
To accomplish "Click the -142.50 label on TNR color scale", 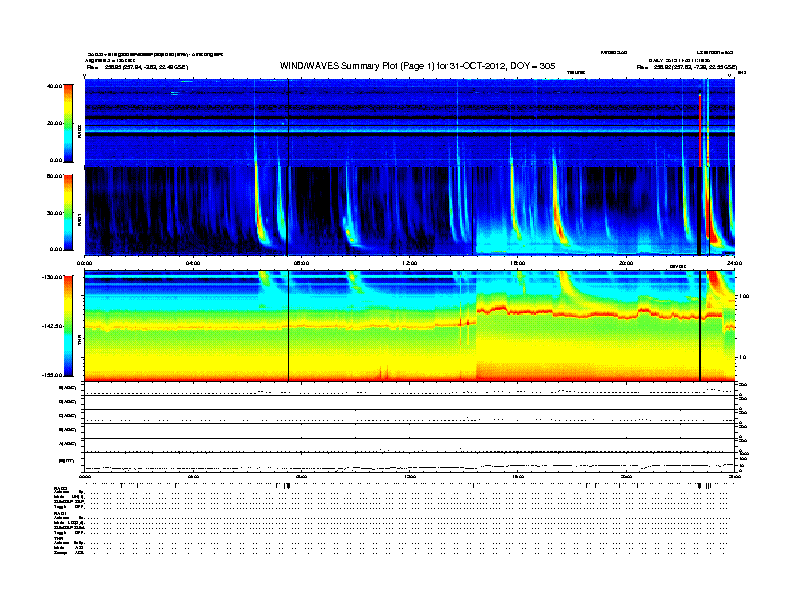I will (53, 326).
